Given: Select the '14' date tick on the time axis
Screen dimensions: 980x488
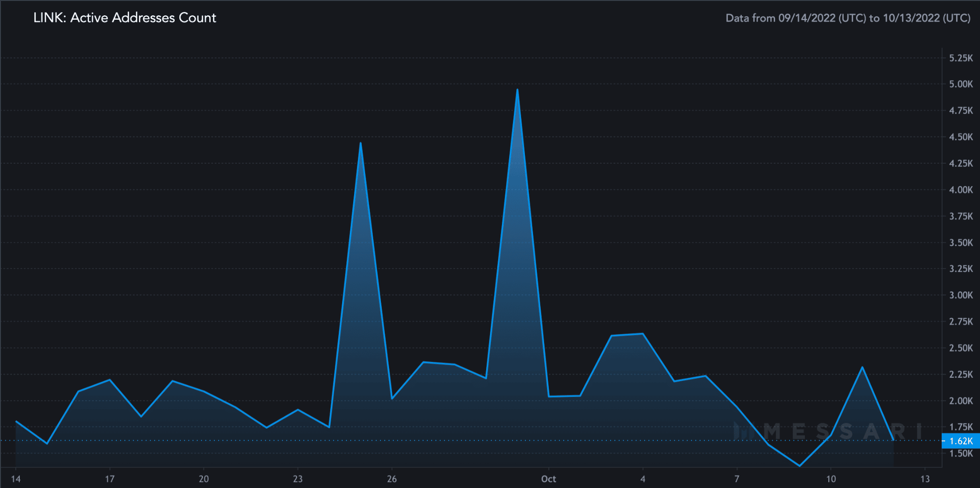Looking at the screenshot, I should pyautogui.click(x=16, y=479).
